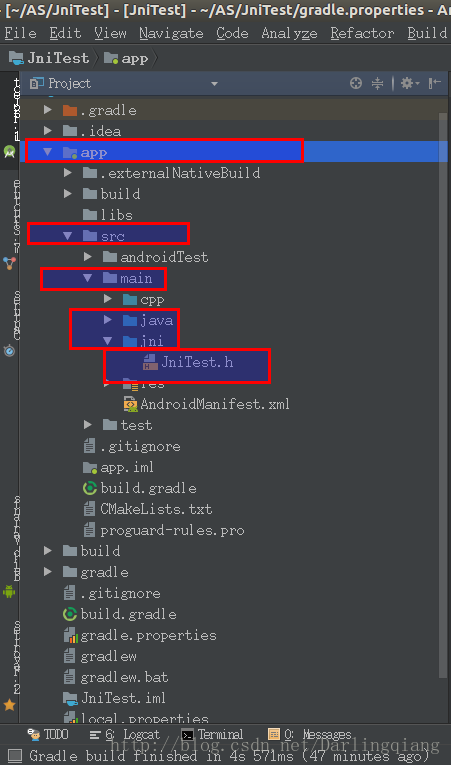Collapse the jni folder arrow
Screen dimensions: 451x765
[108, 341]
